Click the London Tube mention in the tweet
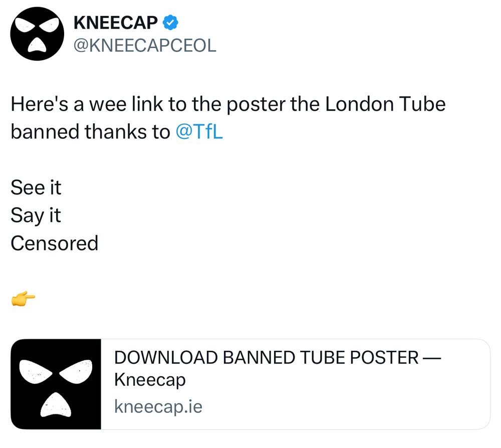The image size is (501, 448). [386, 104]
